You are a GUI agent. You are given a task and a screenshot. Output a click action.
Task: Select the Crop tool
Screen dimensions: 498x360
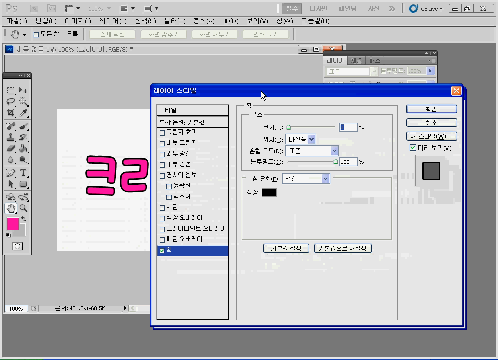click(10, 112)
